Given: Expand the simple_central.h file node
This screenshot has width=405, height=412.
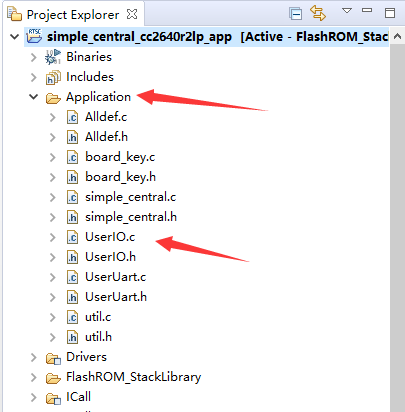Looking at the screenshot, I should tap(53, 217).
